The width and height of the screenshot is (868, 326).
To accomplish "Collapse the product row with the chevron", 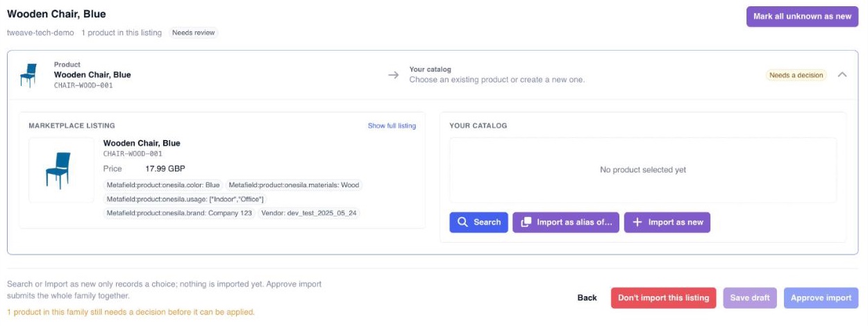I will click(842, 75).
